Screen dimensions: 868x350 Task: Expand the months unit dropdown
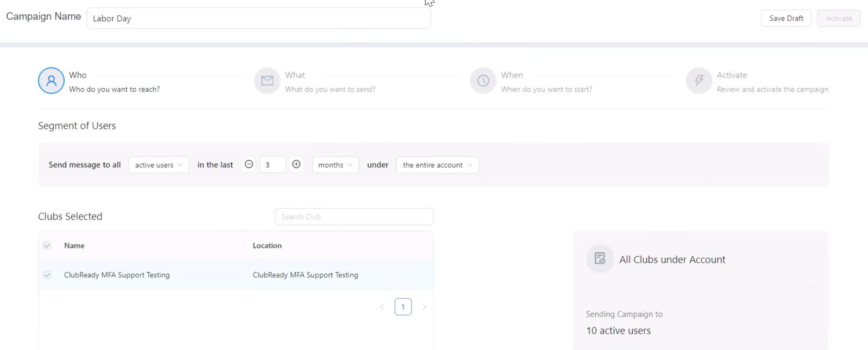335,165
